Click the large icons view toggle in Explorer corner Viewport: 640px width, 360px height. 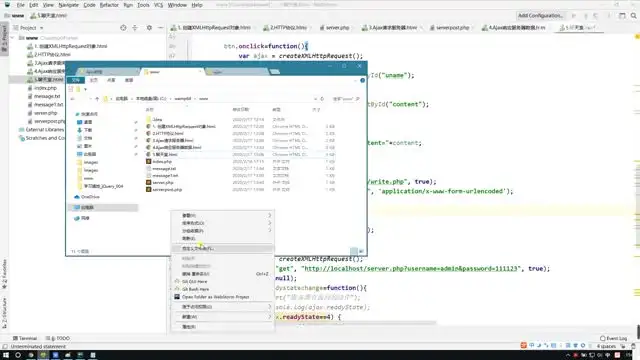coord(361,251)
